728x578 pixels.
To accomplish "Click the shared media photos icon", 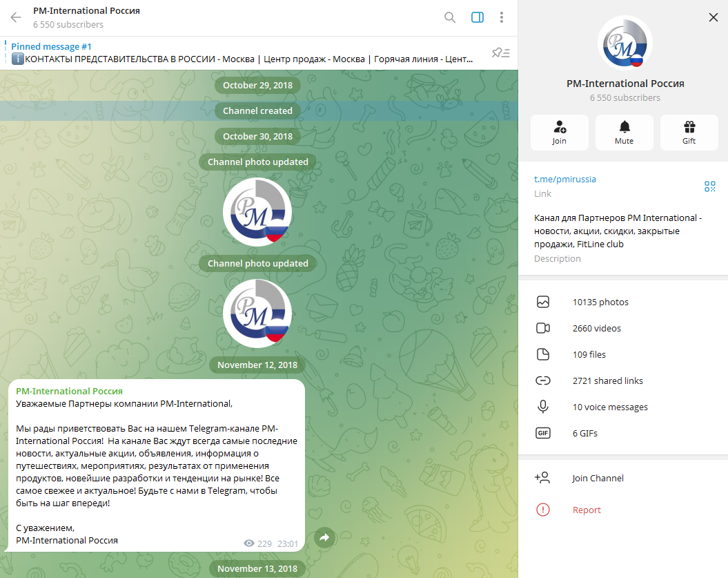I will [543, 302].
